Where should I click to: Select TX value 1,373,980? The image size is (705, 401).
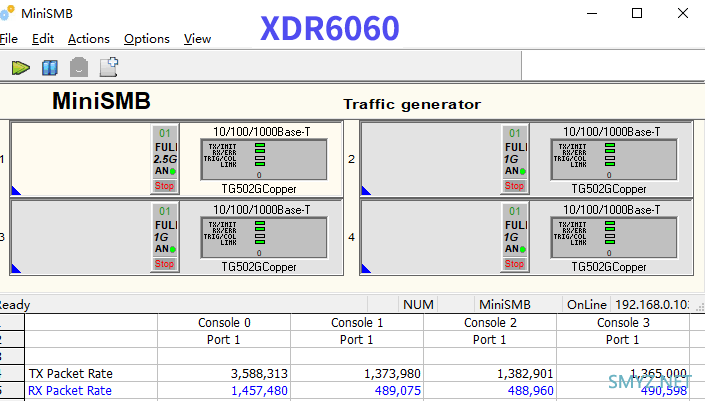pos(393,374)
